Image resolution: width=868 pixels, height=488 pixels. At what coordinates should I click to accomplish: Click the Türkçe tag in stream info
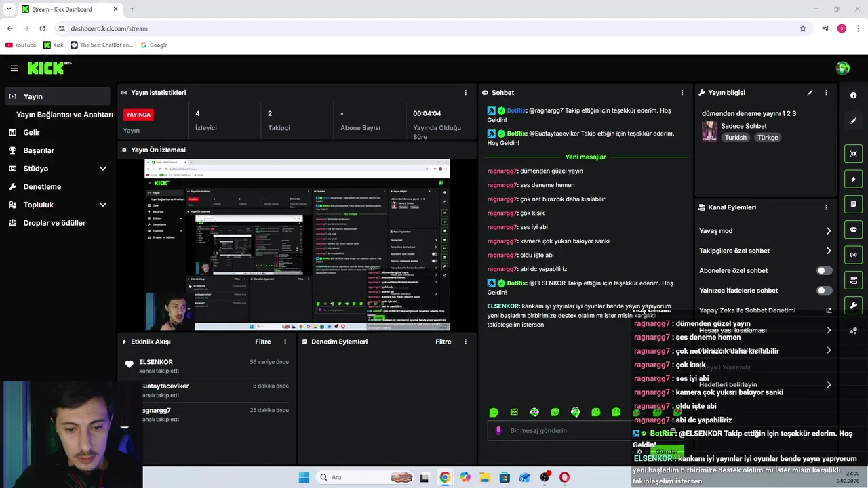768,138
